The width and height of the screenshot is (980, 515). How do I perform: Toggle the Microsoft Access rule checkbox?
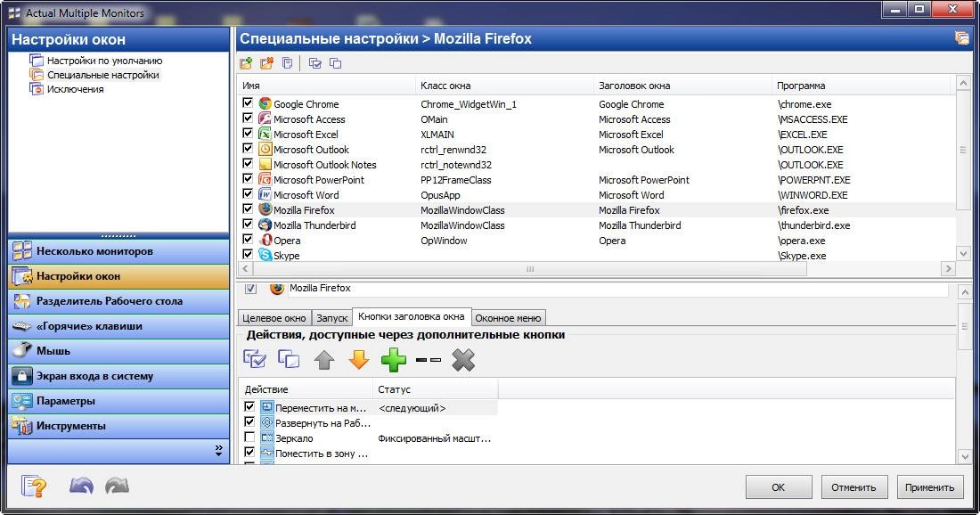(x=248, y=119)
